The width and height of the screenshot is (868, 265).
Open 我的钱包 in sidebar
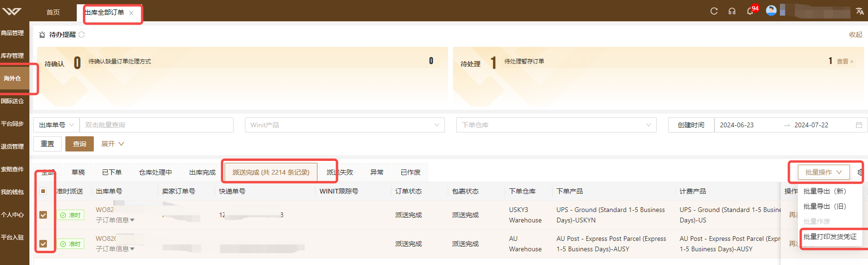(x=13, y=192)
